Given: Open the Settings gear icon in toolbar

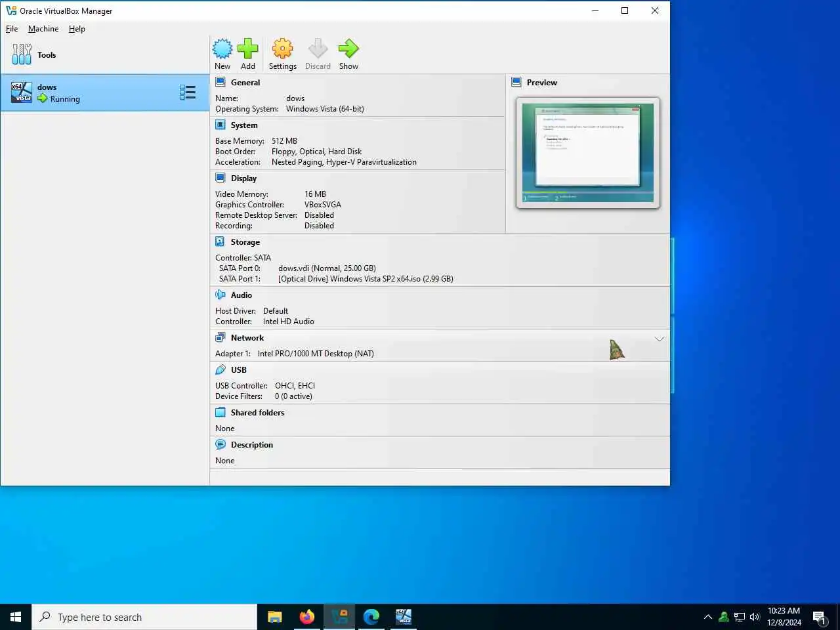Looking at the screenshot, I should pyautogui.click(x=282, y=49).
